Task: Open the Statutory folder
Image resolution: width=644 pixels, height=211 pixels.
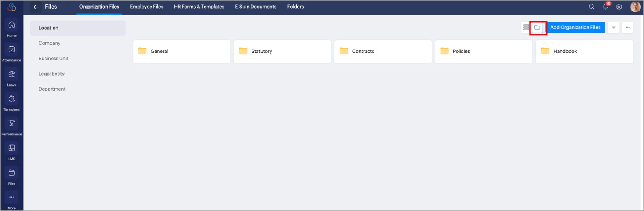Action: (282, 52)
